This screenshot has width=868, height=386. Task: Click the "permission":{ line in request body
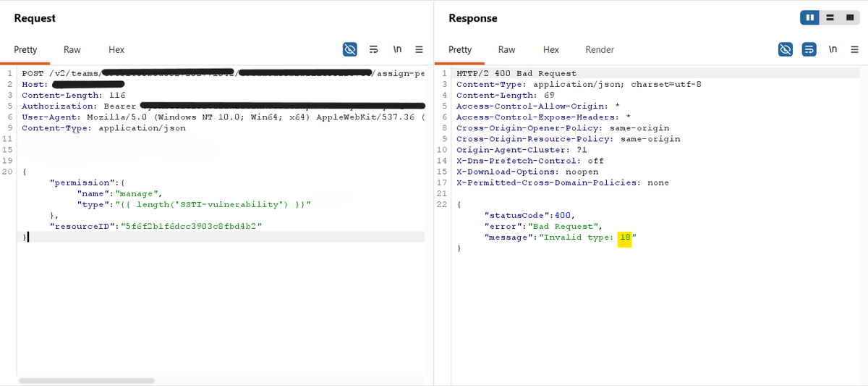pyautogui.click(x=88, y=182)
